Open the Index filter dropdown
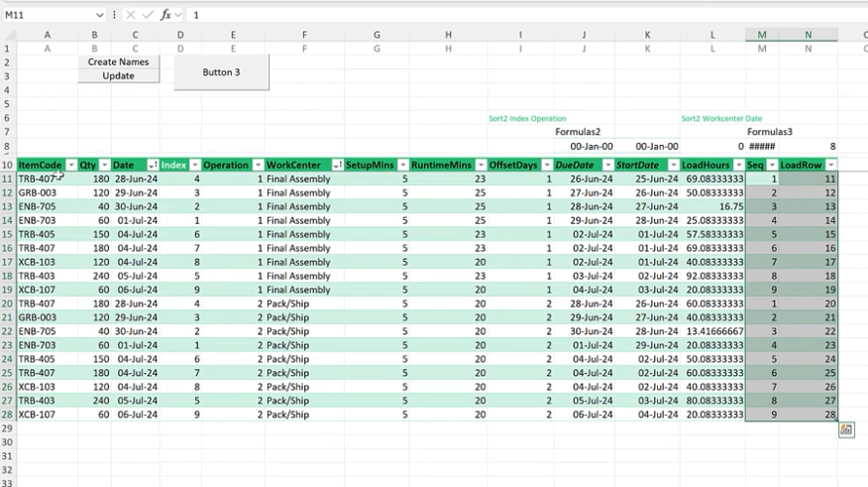This screenshot has width=868, height=487. point(194,165)
